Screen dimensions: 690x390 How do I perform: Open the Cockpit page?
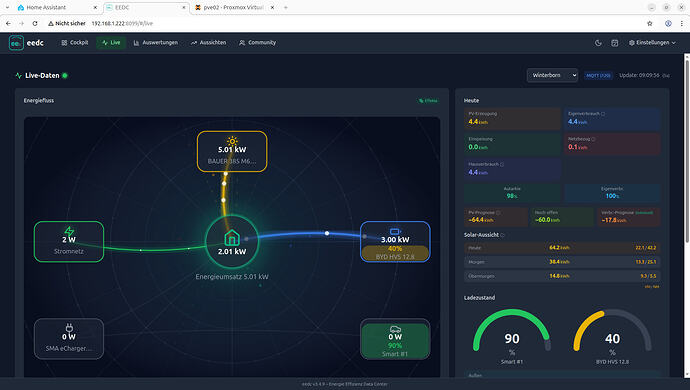[x=75, y=43]
